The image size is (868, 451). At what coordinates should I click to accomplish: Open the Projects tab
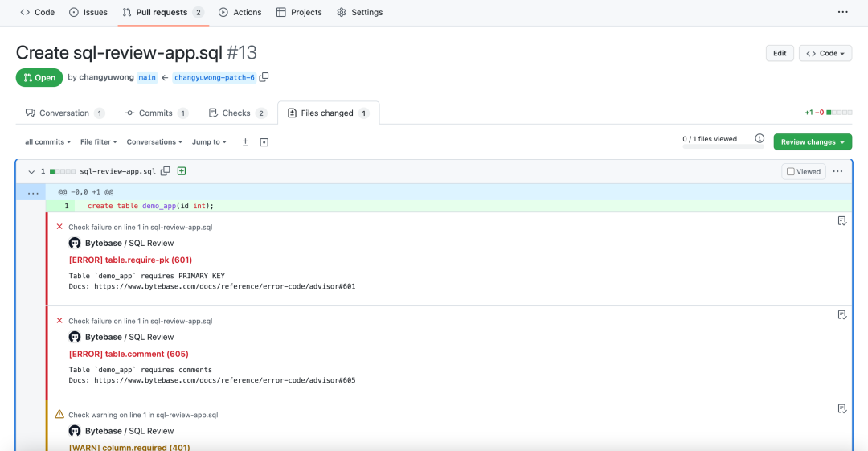(x=299, y=12)
